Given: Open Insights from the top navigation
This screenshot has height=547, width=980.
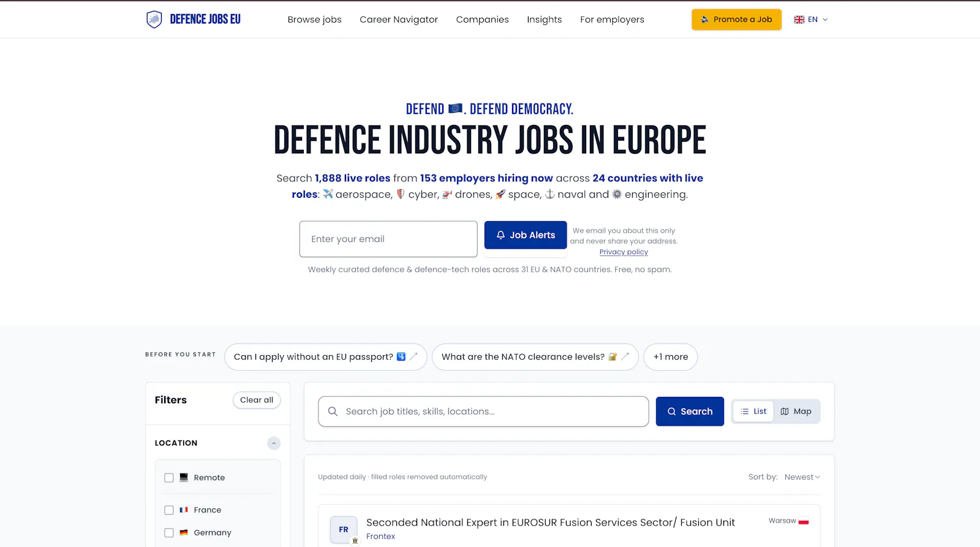Looking at the screenshot, I should (545, 20).
